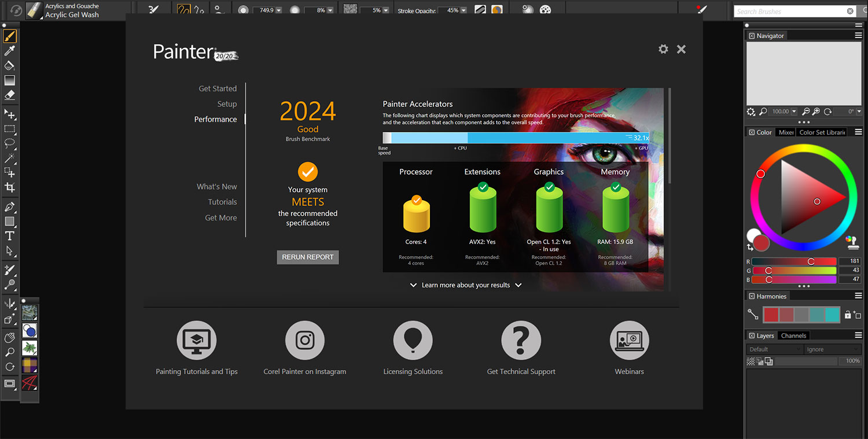Click the Navigator reset rotation icon
The image size is (868, 439).
827,112
